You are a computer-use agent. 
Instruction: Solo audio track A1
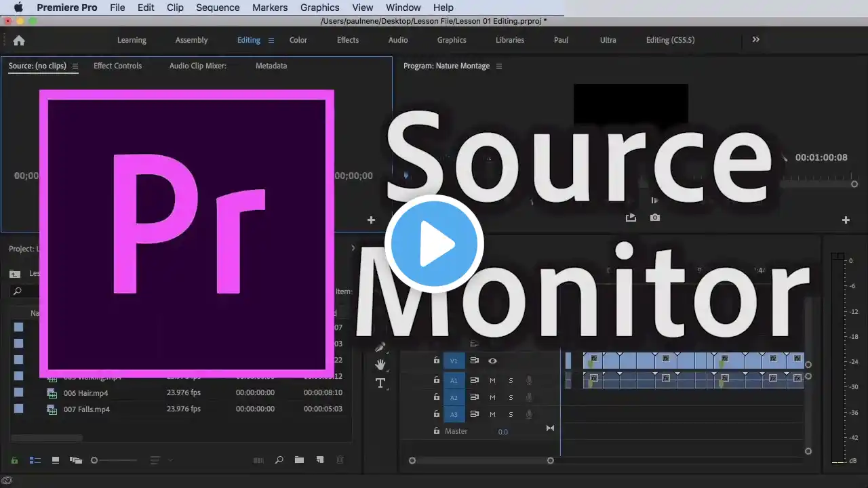[x=511, y=381]
